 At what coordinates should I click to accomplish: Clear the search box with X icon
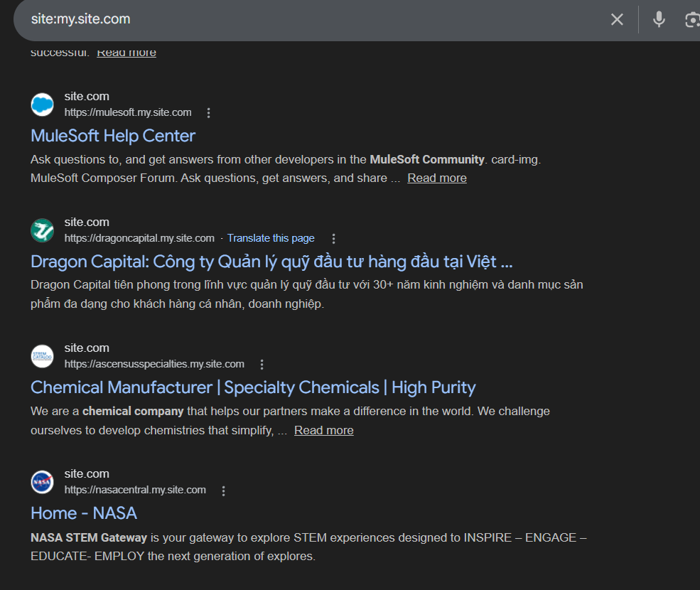(617, 20)
